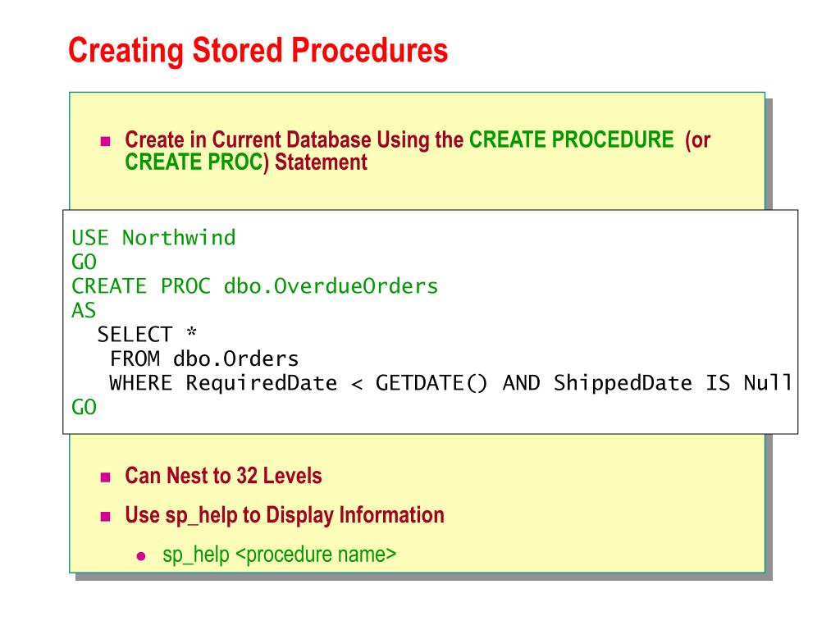
Task: Click the "Create in Current Database Using the" bullet text
Action: (294, 139)
